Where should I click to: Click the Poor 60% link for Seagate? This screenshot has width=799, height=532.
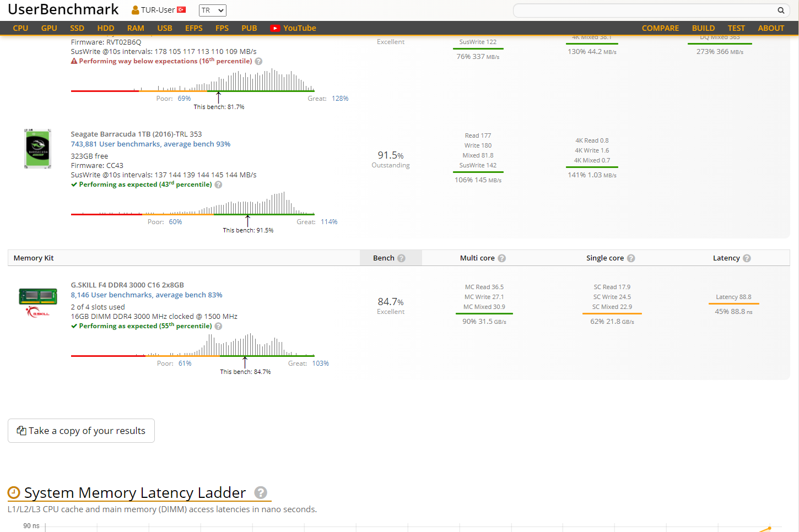pos(175,222)
